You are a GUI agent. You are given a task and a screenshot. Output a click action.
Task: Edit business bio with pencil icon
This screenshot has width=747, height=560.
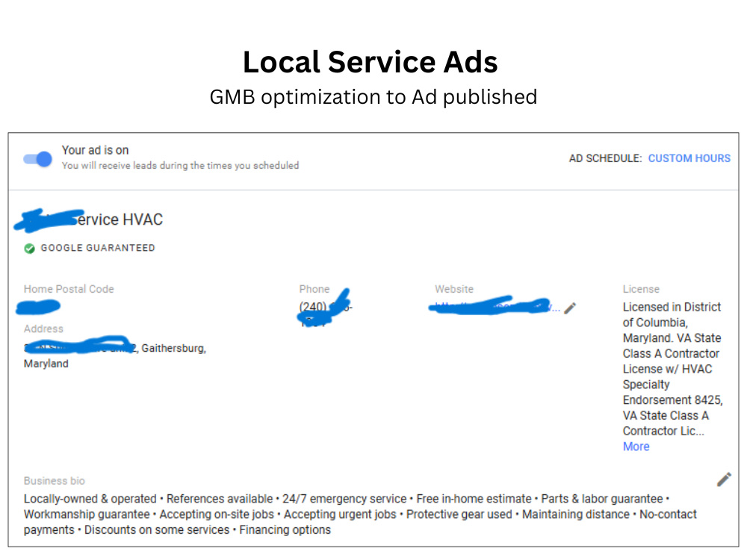click(724, 479)
